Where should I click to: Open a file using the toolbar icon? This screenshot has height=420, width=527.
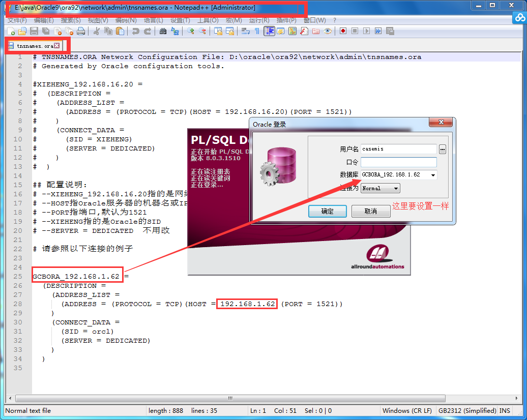22,31
